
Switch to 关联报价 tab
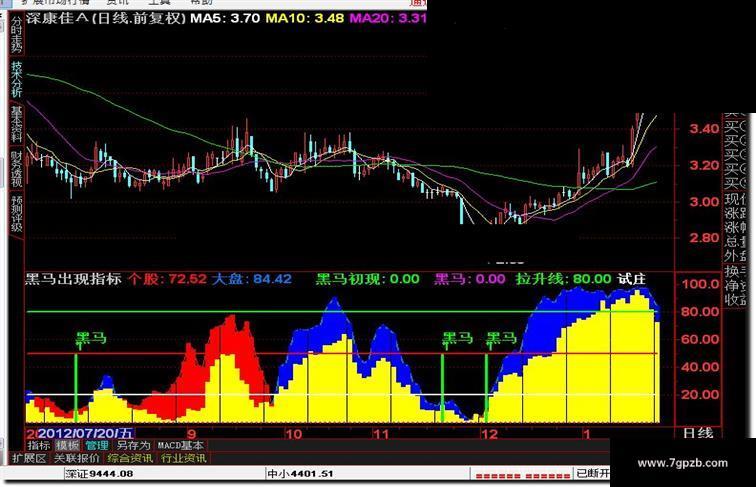click(76, 458)
